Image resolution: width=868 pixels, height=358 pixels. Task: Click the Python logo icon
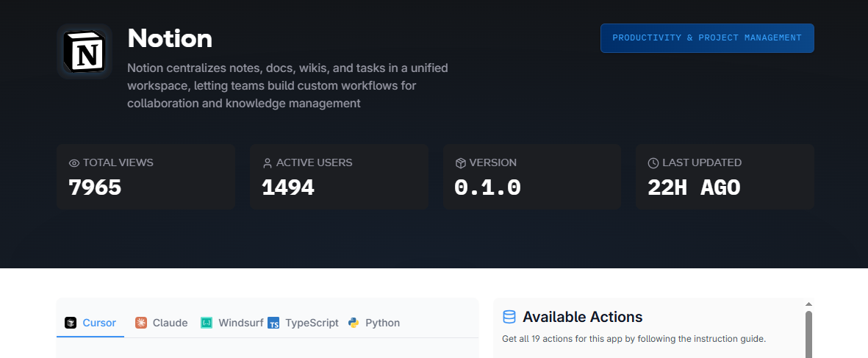[354, 323]
